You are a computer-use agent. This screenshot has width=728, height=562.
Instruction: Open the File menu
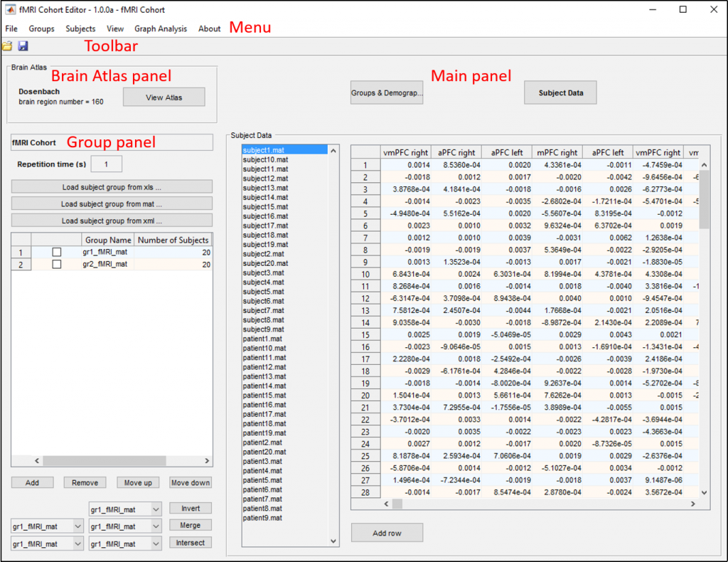tap(11, 28)
